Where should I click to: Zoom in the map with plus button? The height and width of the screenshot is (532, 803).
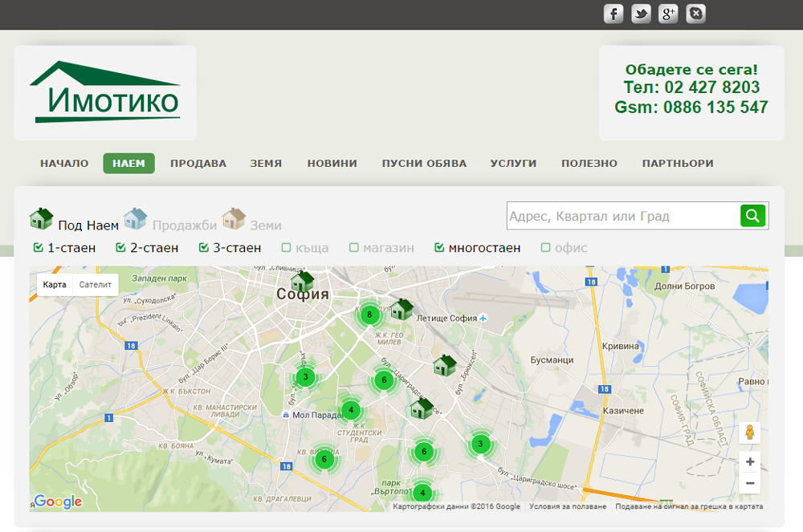point(750,462)
